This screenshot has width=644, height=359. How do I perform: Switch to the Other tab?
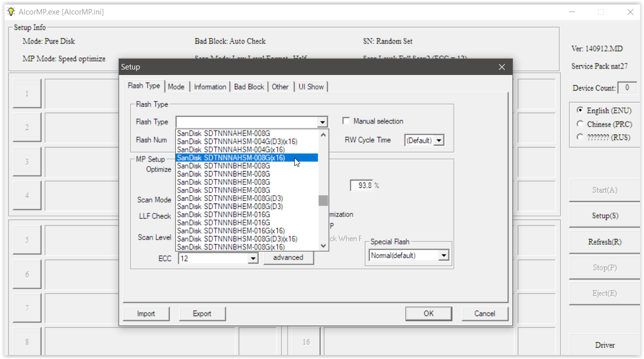pos(280,86)
